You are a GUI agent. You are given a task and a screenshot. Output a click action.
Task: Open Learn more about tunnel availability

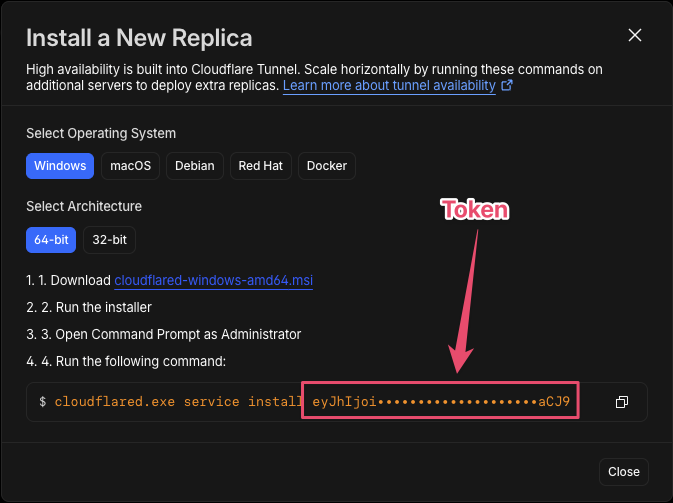click(389, 86)
